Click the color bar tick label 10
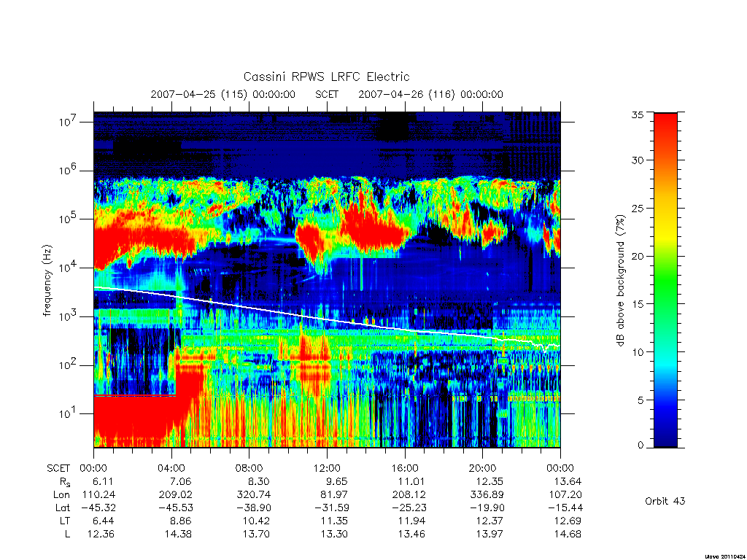Screen dimensions: 747x560 coord(637,352)
